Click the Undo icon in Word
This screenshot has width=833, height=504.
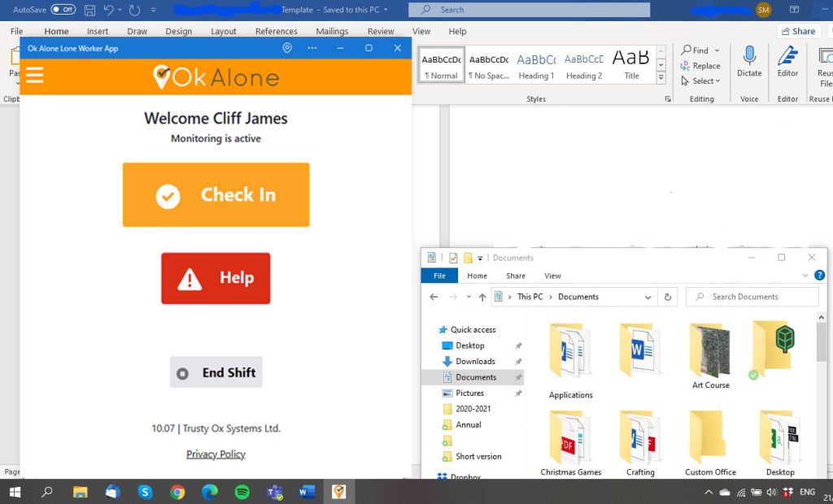click(109, 10)
